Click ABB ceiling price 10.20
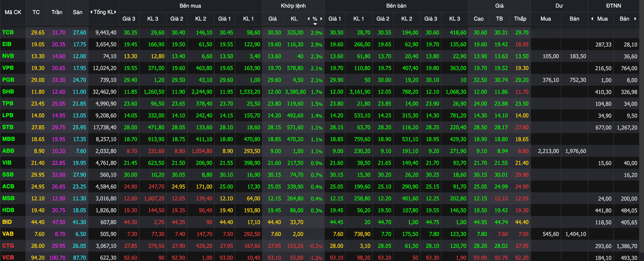Viewport: 644px width, 261px height. pos(59,151)
